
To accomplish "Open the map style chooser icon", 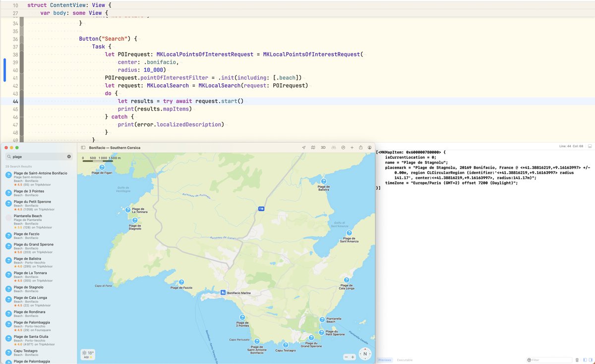I will point(313,147).
